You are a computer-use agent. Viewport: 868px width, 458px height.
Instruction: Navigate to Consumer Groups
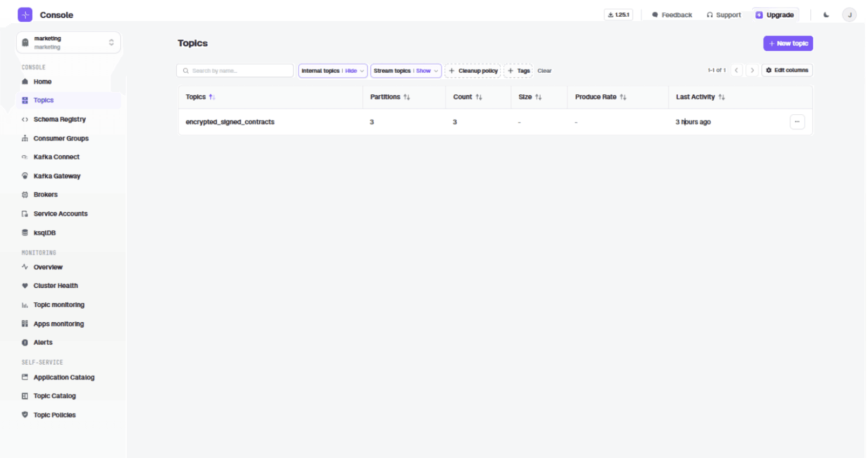61,138
